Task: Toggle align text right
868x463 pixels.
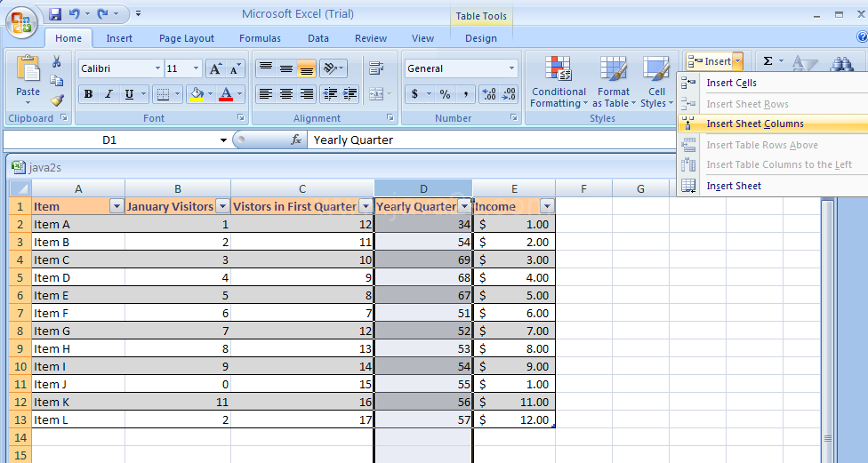Action: [306, 94]
